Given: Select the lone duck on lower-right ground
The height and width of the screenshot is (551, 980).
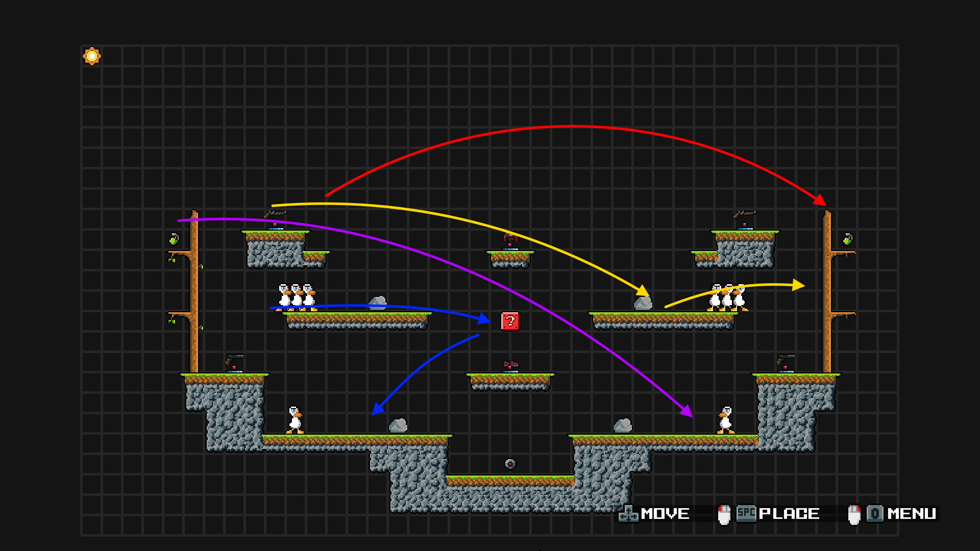Looking at the screenshot, I should tap(725, 420).
